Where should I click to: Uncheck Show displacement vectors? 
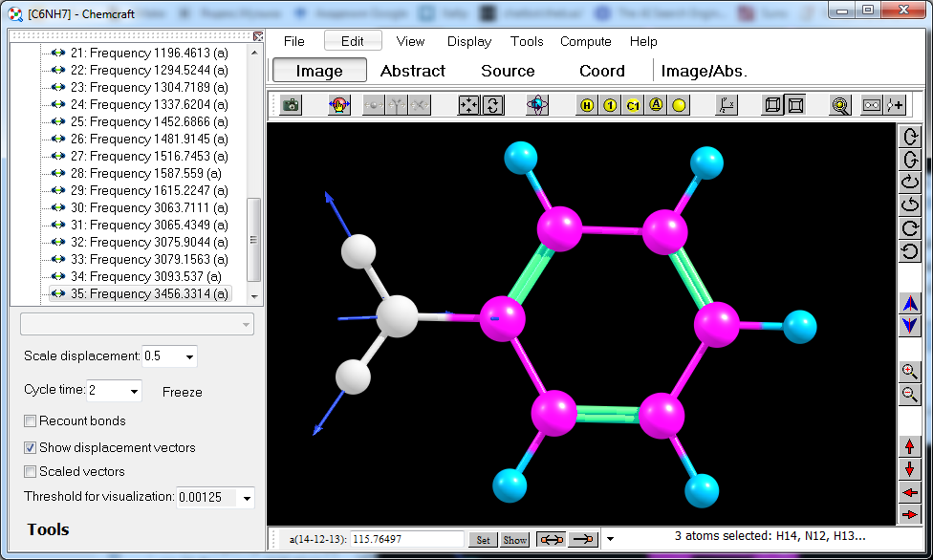31,447
